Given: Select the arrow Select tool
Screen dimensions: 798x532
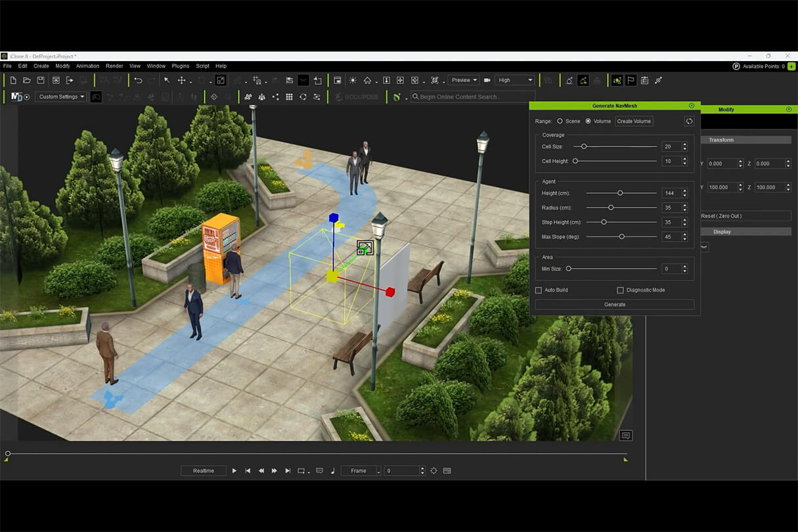Looking at the screenshot, I should click(x=167, y=80).
